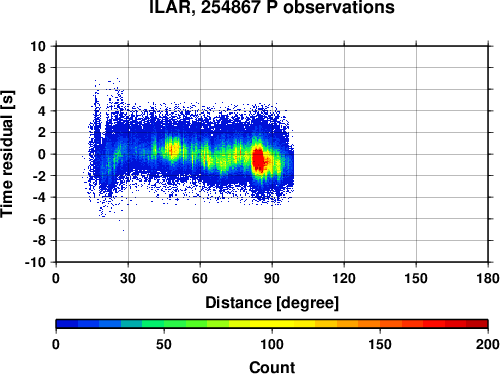500x374 pixels.
Task: Pick the yellow segment at colorbar 100
Action: [x=272, y=324]
